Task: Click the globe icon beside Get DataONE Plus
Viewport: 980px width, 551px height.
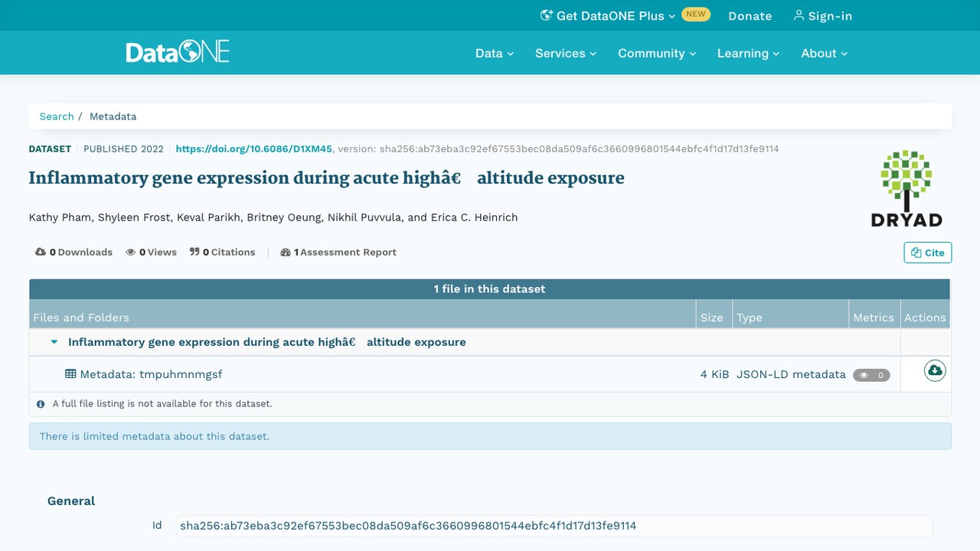Action: click(547, 15)
